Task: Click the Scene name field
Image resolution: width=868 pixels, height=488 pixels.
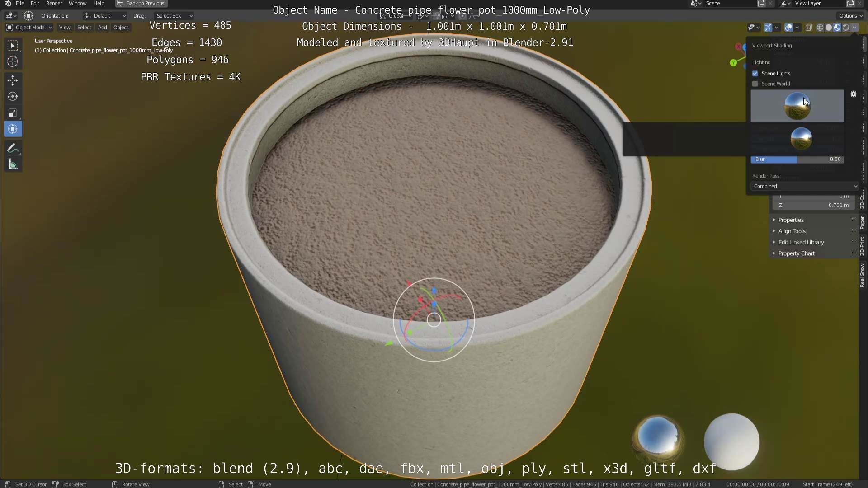Action: (729, 3)
